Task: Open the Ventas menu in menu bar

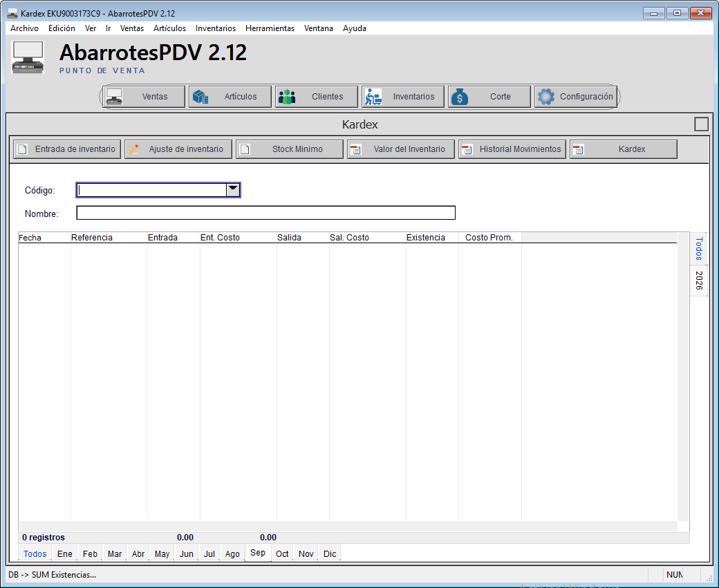Action: point(132,28)
